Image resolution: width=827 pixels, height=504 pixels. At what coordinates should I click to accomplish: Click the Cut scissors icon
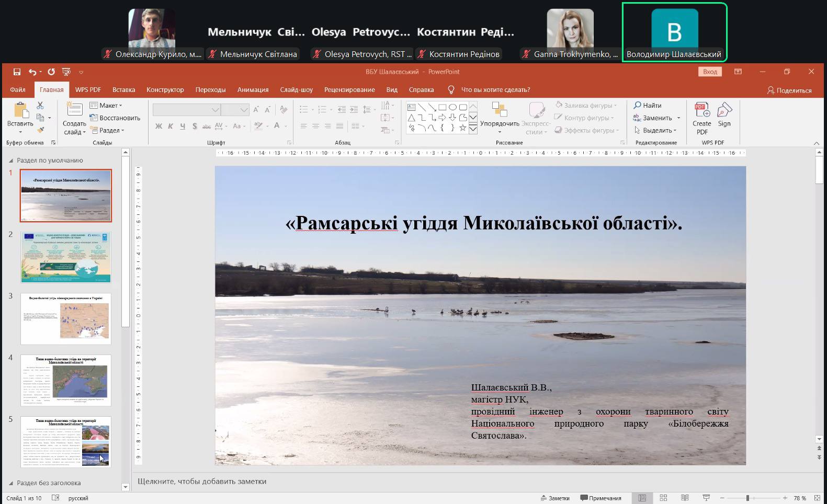40,106
